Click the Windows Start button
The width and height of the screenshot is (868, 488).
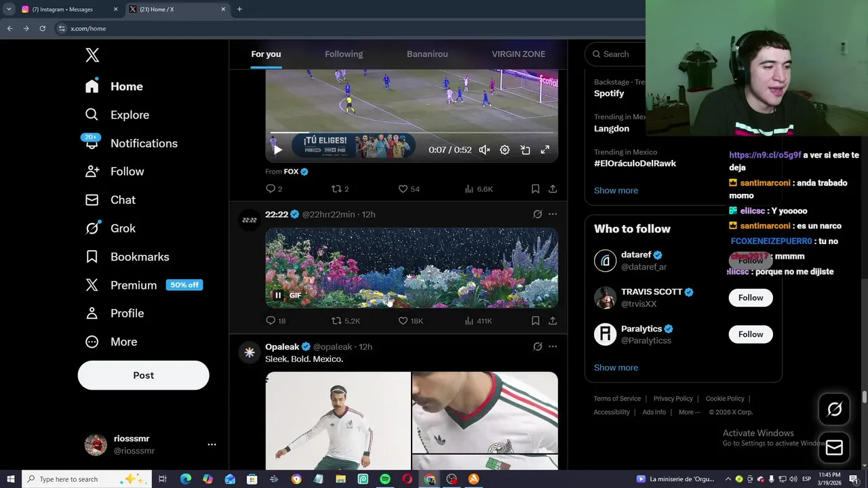[10, 479]
